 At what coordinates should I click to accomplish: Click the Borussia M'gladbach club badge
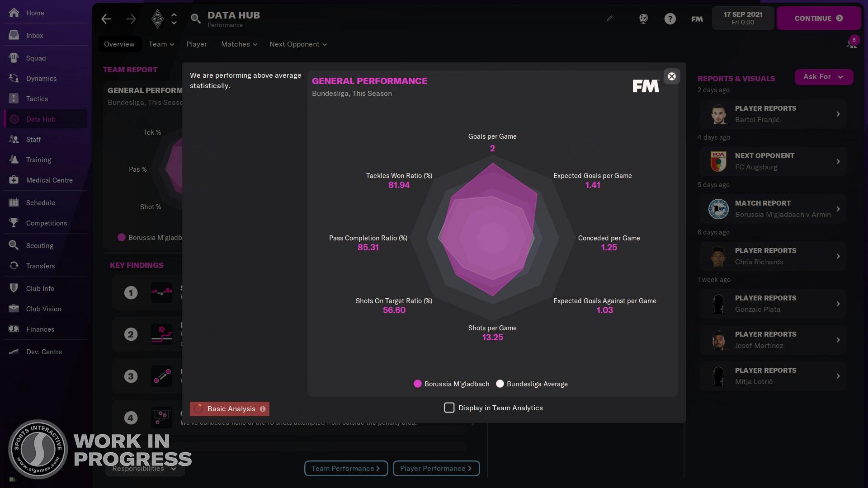click(x=157, y=19)
